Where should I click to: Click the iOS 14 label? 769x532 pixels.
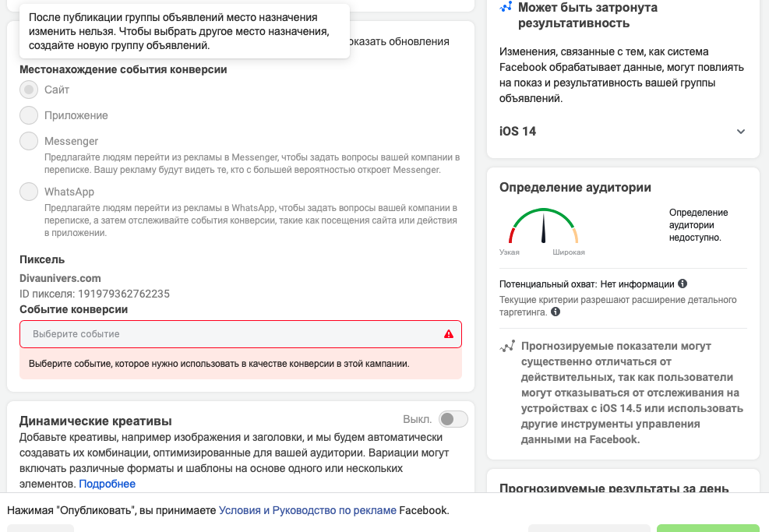click(517, 132)
